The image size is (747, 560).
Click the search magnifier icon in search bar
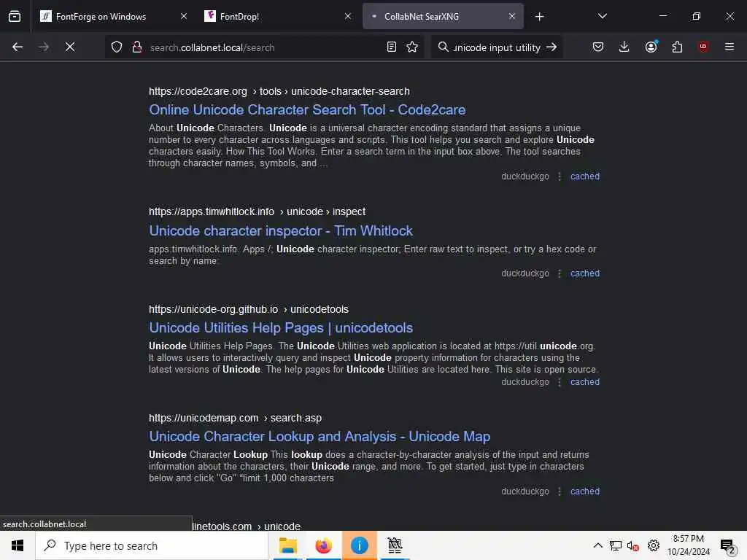pyautogui.click(x=443, y=47)
